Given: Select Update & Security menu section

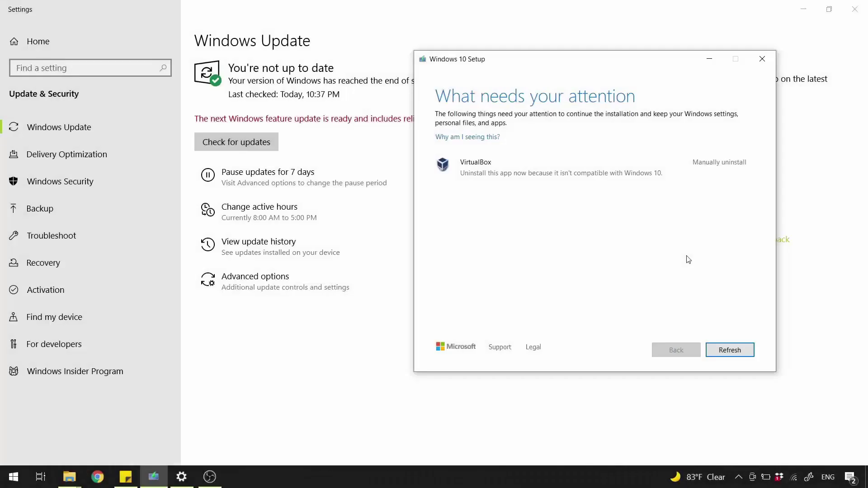Looking at the screenshot, I should 43,94.
